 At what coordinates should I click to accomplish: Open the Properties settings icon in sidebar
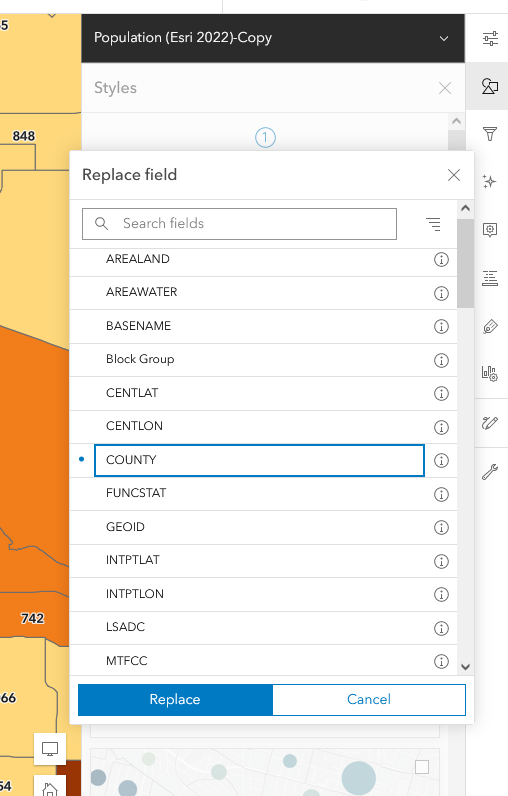(490, 39)
